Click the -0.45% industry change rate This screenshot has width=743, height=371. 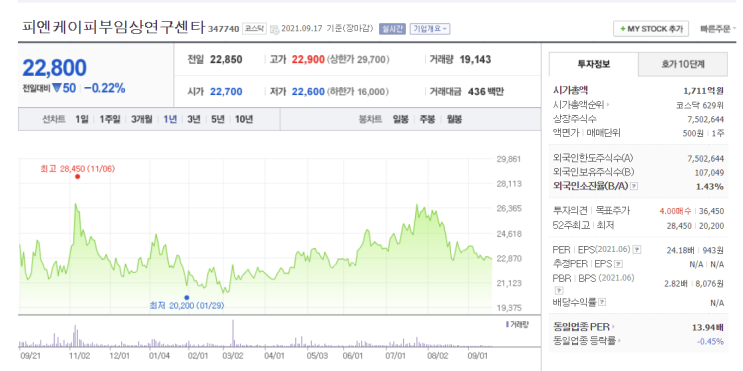coord(710,341)
